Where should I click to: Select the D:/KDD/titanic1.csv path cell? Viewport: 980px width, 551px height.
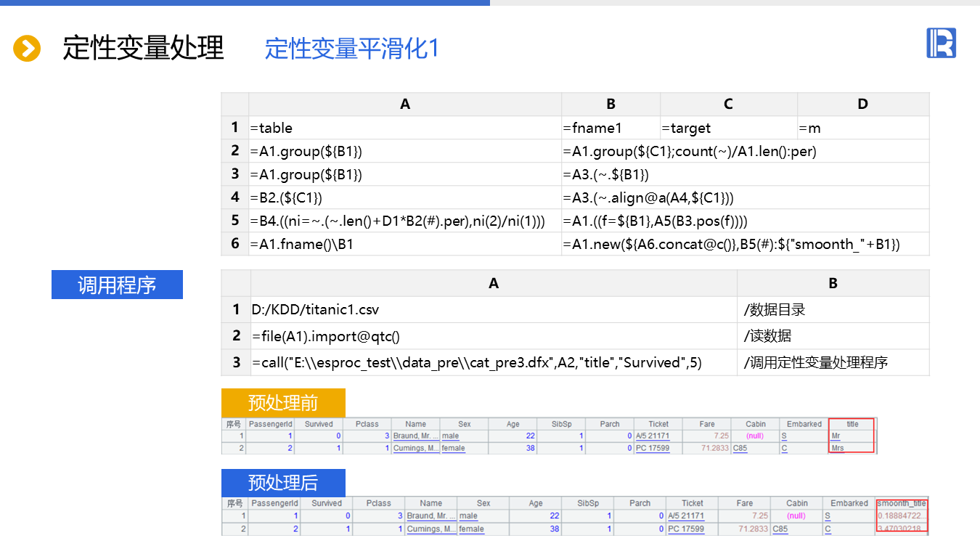(493, 310)
